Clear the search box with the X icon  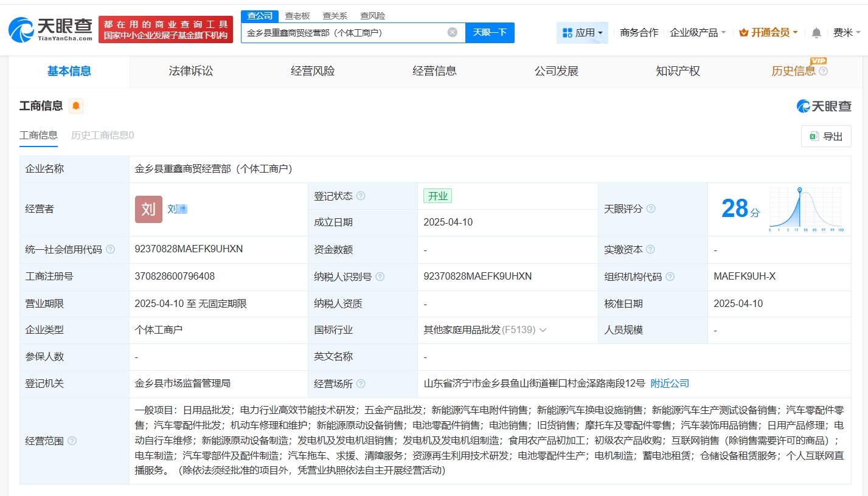tap(453, 32)
